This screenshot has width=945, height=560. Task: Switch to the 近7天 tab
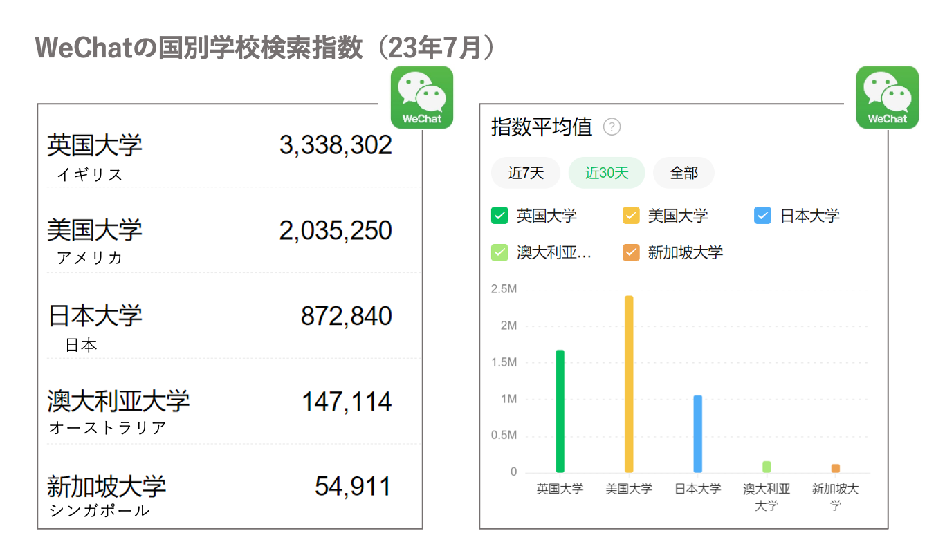[x=526, y=173]
